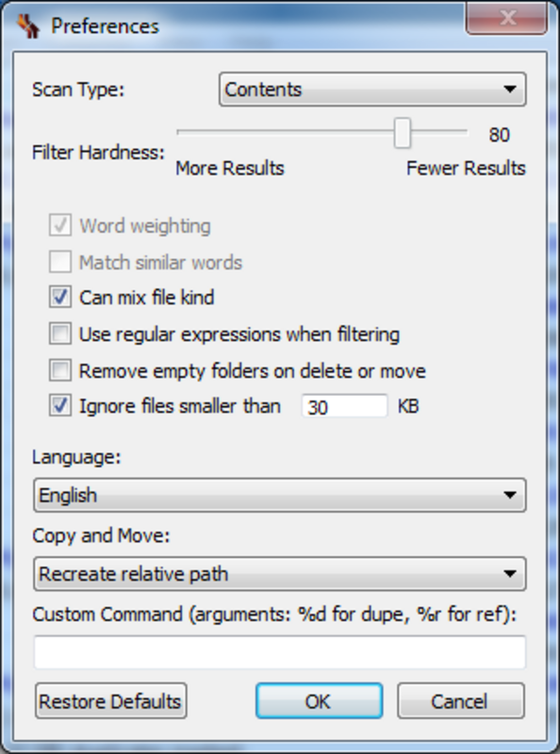Confirm preferences with the OK button
560x754 pixels.
coord(319,701)
